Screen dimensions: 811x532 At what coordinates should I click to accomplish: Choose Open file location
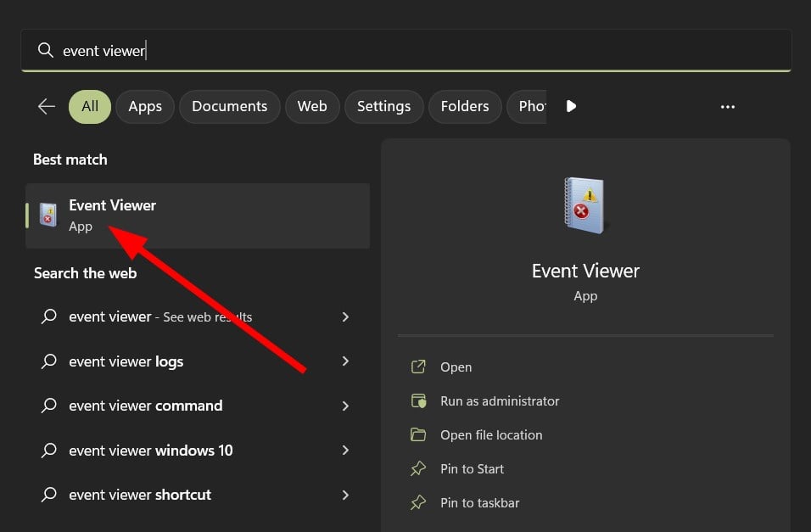click(491, 435)
